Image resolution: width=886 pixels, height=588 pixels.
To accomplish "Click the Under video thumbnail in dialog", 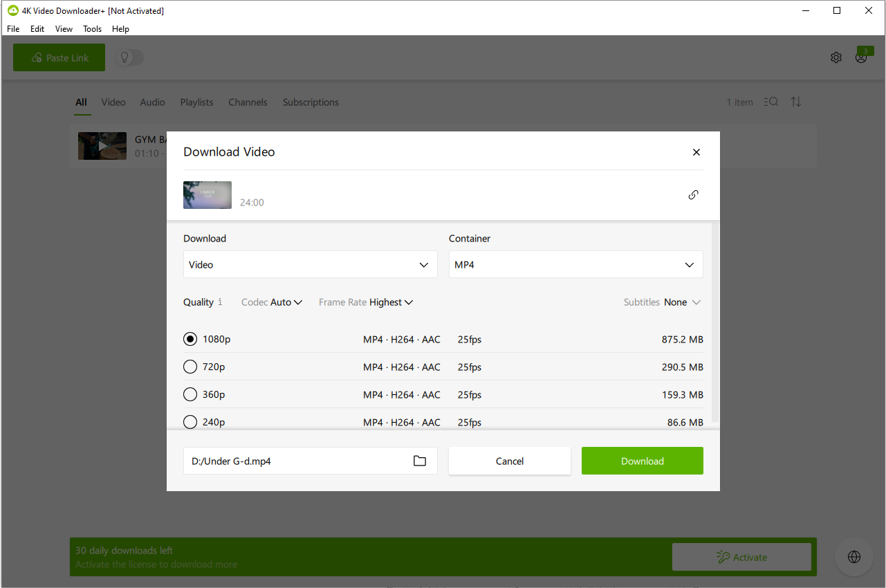I will tap(207, 195).
